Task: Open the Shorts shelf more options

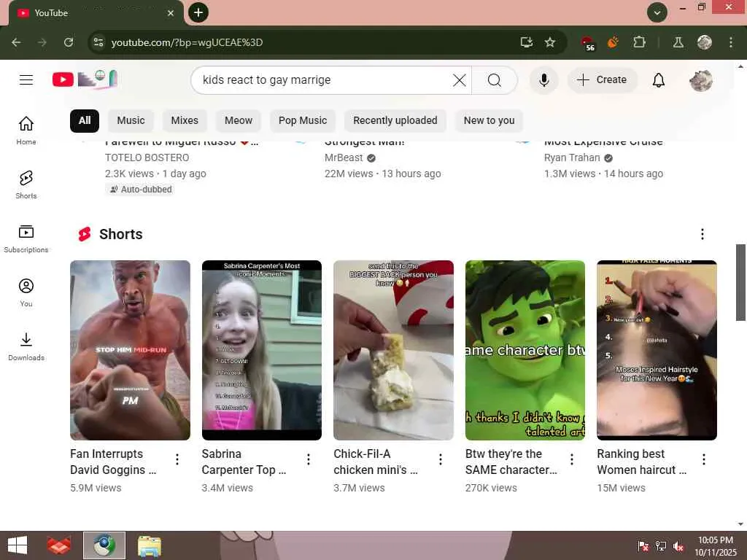Action: (702, 234)
